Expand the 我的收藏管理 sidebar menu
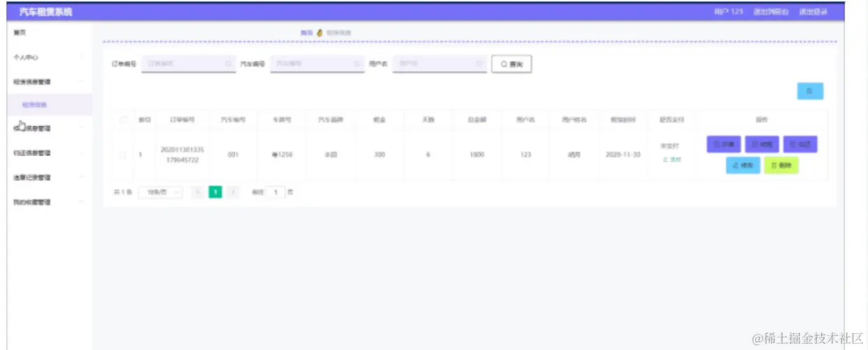The width and height of the screenshot is (868, 350). point(49,203)
